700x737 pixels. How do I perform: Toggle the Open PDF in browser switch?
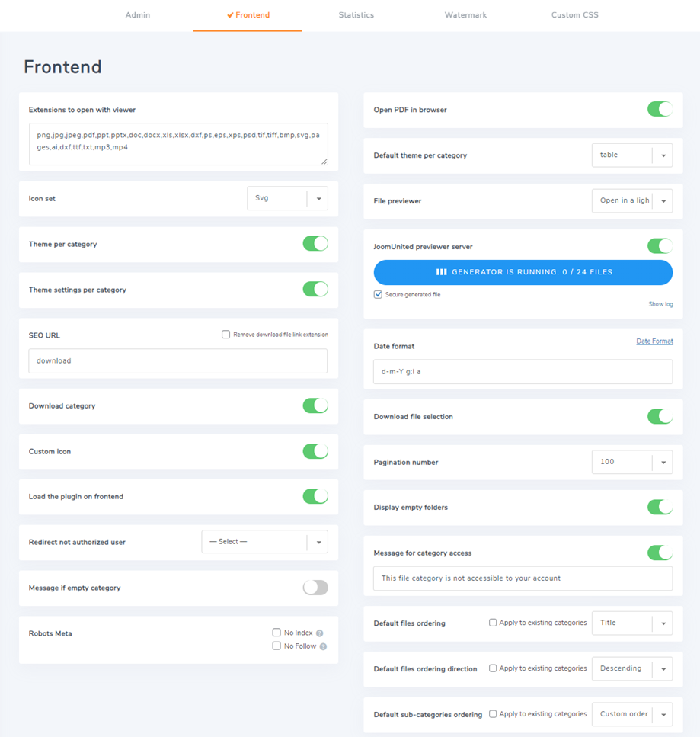tap(660, 109)
